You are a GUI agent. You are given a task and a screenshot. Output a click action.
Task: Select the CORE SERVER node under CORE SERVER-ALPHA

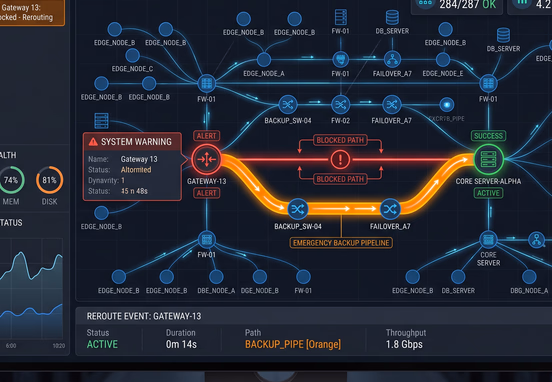488,240
